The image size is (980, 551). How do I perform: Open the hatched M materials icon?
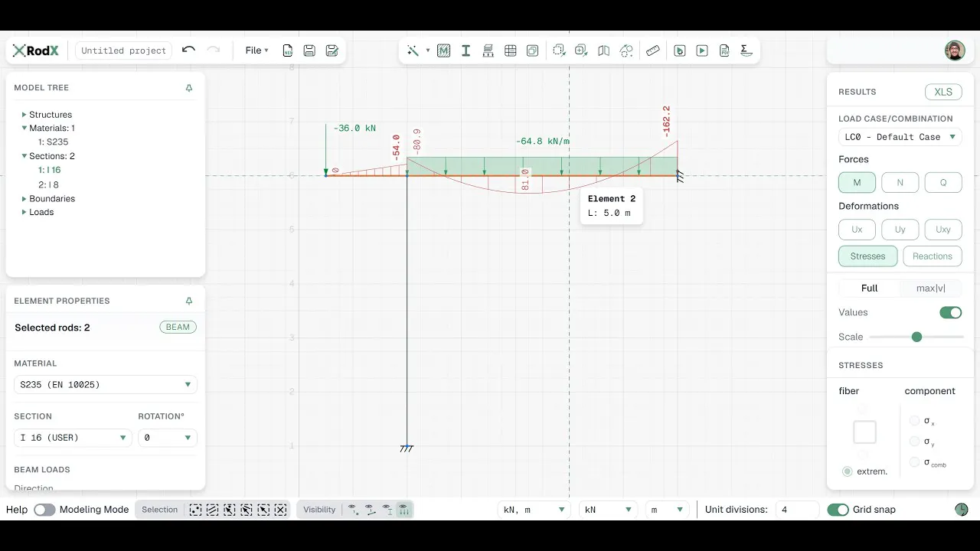[x=443, y=51]
